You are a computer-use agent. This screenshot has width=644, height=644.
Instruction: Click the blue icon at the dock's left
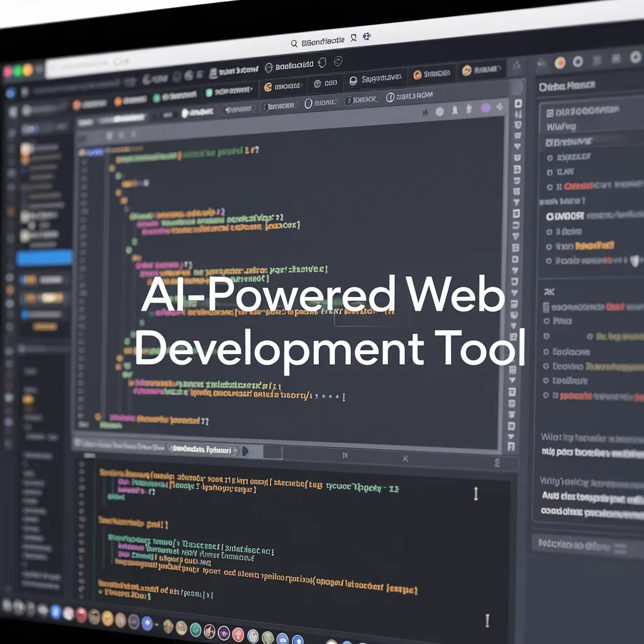click(x=55, y=611)
